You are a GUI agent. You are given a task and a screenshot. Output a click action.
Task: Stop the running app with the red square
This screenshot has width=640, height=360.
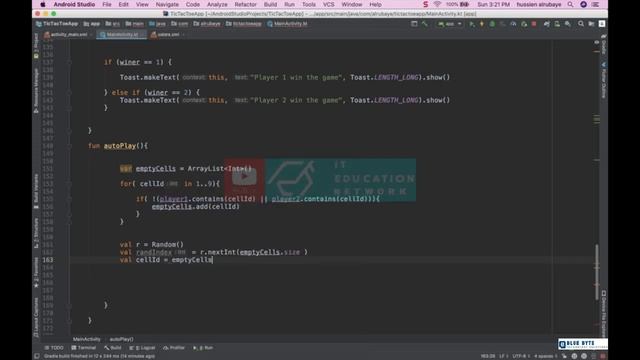(534, 24)
